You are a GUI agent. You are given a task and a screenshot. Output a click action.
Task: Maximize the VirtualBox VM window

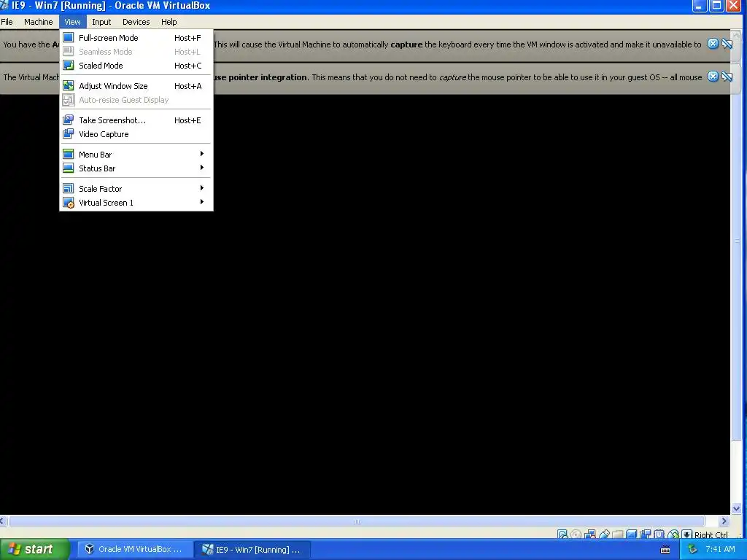716,6
